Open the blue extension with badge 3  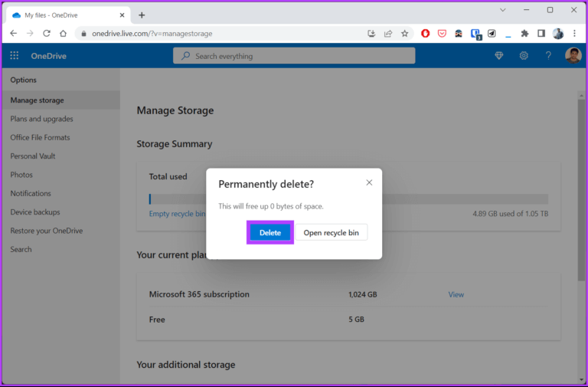pyautogui.click(x=476, y=34)
